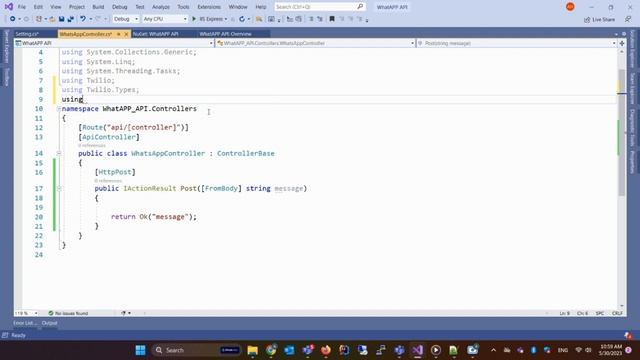Open the Project menu
This screenshot has height=360, width=640.
click(x=77, y=7)
